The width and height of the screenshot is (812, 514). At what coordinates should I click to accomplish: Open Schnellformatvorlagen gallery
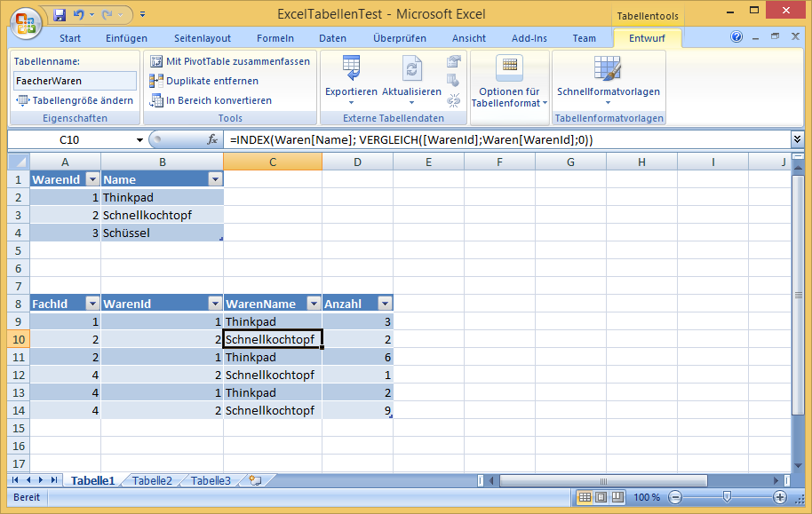click(x=609, y=81)
